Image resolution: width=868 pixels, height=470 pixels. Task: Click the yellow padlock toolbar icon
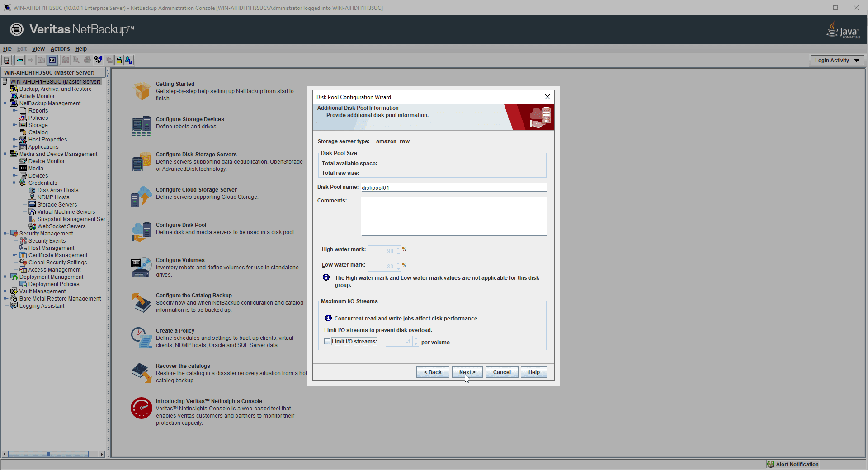119,60
